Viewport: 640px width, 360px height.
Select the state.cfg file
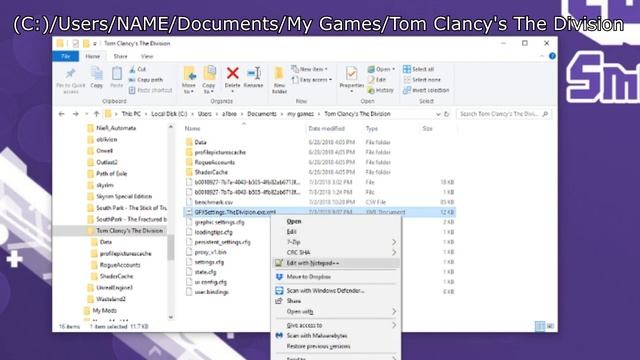206,272
